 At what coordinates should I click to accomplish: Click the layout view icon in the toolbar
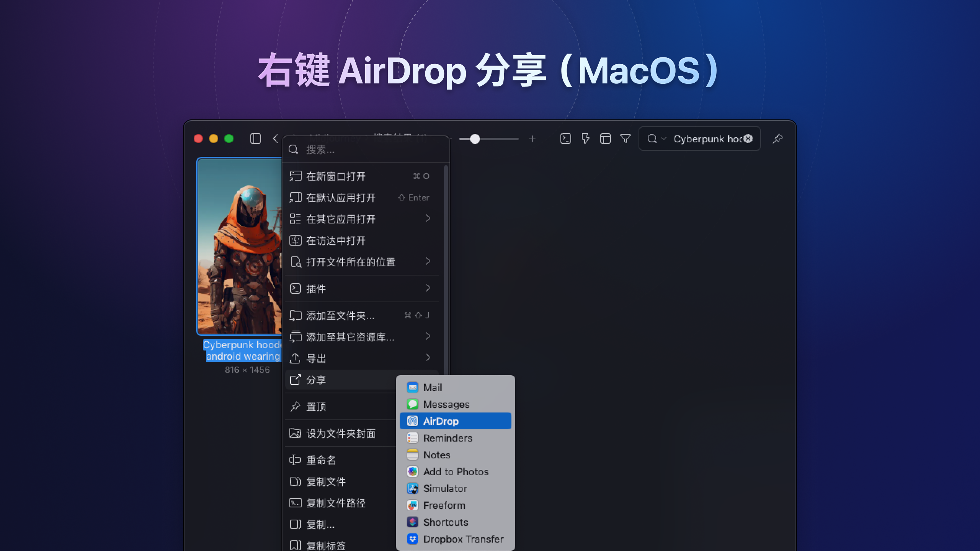(x=605, y=139)
